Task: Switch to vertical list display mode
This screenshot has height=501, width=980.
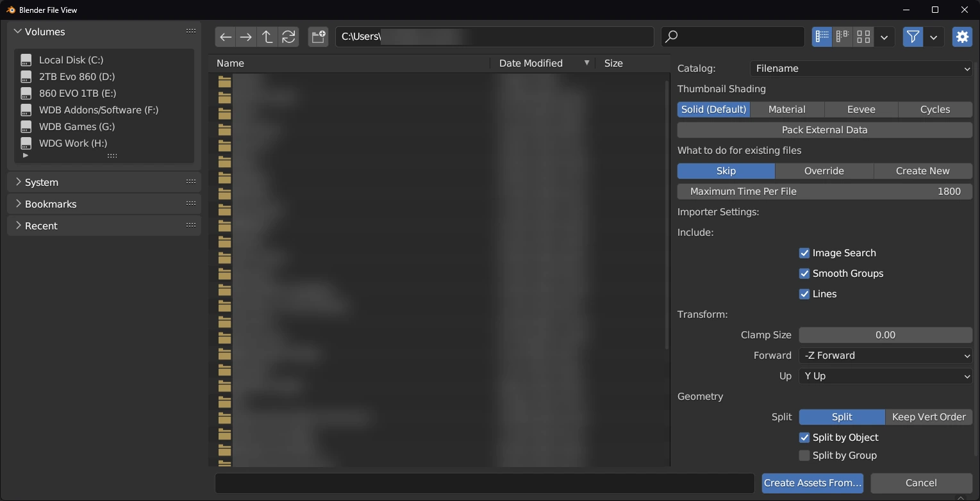Action: (x=822, y=37)
